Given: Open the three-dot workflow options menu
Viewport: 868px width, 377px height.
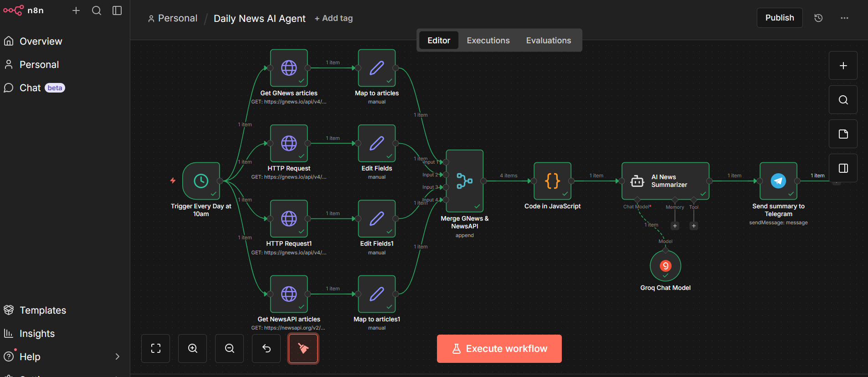Looking at the screenshot, I should pyautogui.click(x=844, y=18).
